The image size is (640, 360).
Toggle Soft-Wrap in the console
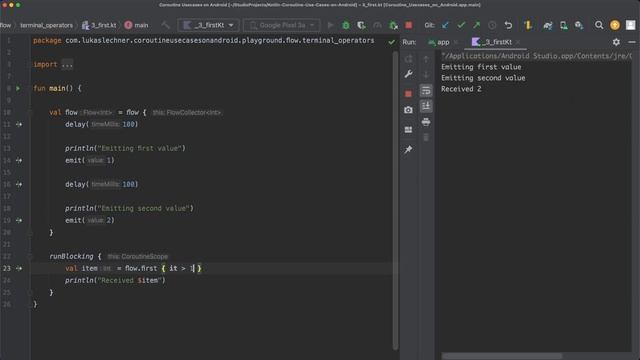pyautogui.click(x=426, y=91)
